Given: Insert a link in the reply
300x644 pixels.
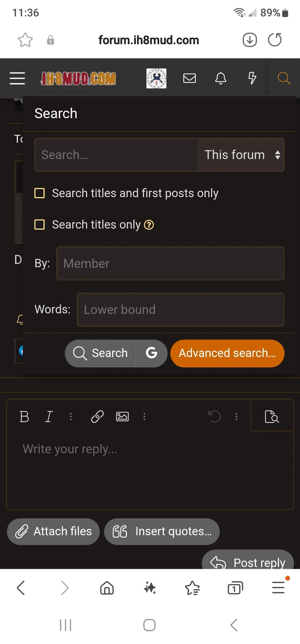Looking at the screenshot, I should coord(97,417).
